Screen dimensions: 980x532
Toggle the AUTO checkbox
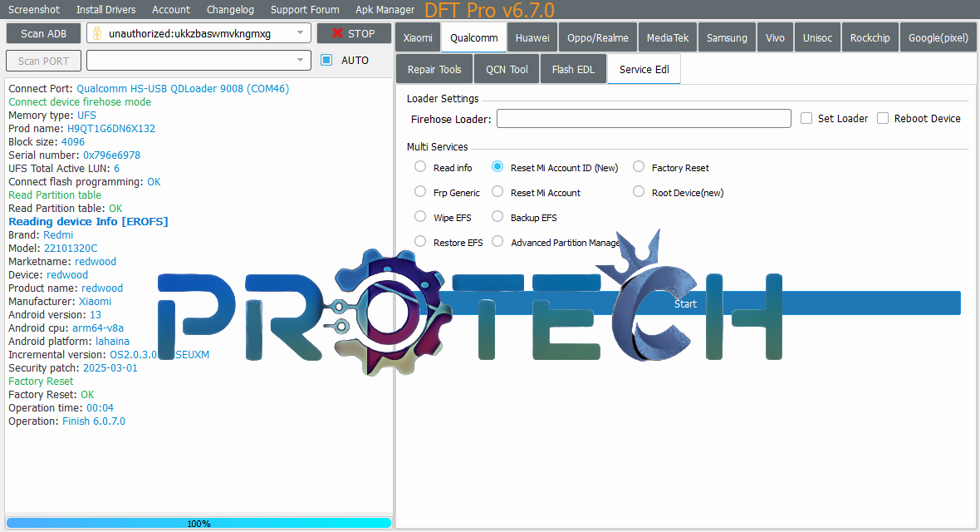click(x=326, y=60)
